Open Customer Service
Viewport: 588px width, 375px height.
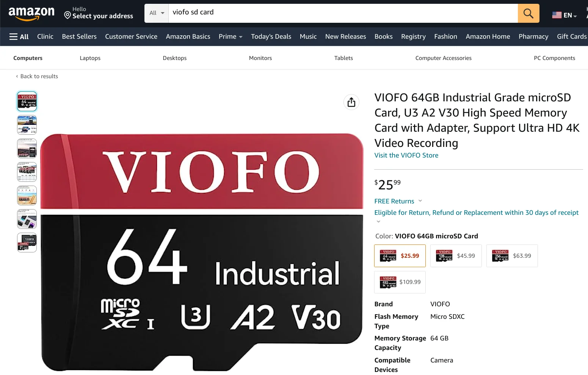point(131,36)
